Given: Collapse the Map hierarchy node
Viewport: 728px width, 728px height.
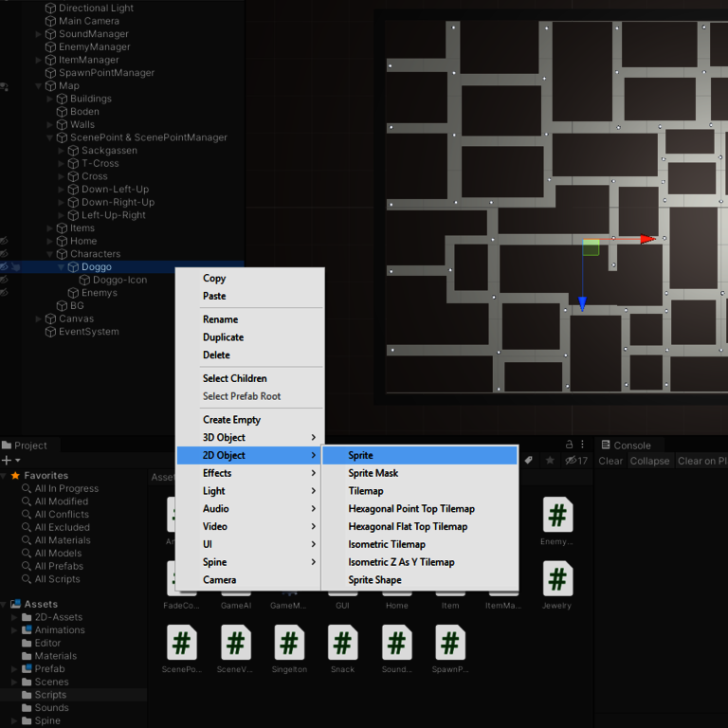Looking at the screenshot, I should pyautogui.click(x=39, y=85).
